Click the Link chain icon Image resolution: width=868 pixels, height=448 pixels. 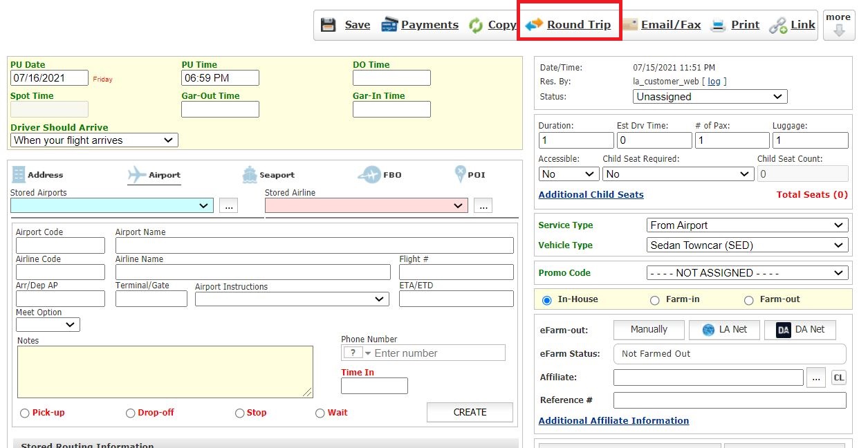(x=778, y=26)
